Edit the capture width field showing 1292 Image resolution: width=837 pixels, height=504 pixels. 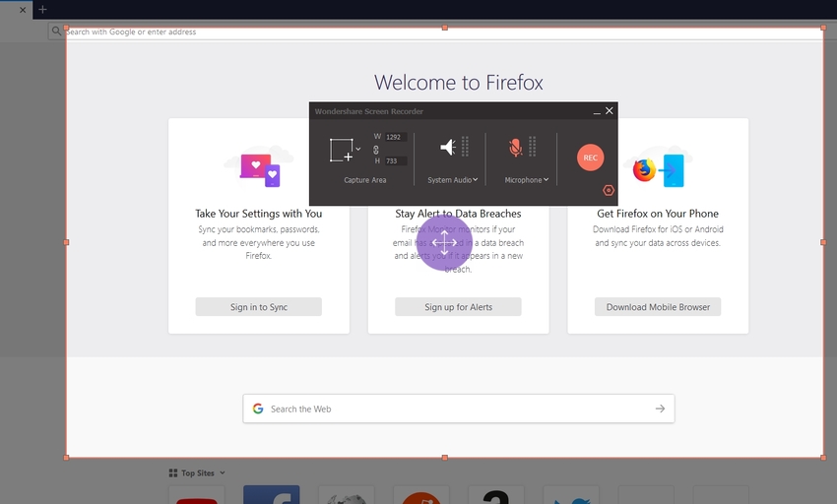396,137
